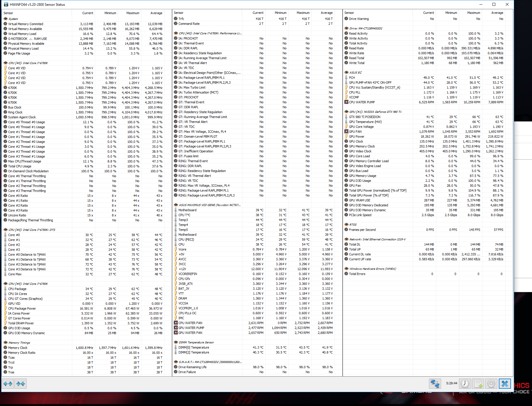Image resolution: width=532 pixels, height=406 pixels.
Task: Open sensor settings via the gear icon
Action: click(491, 384)
